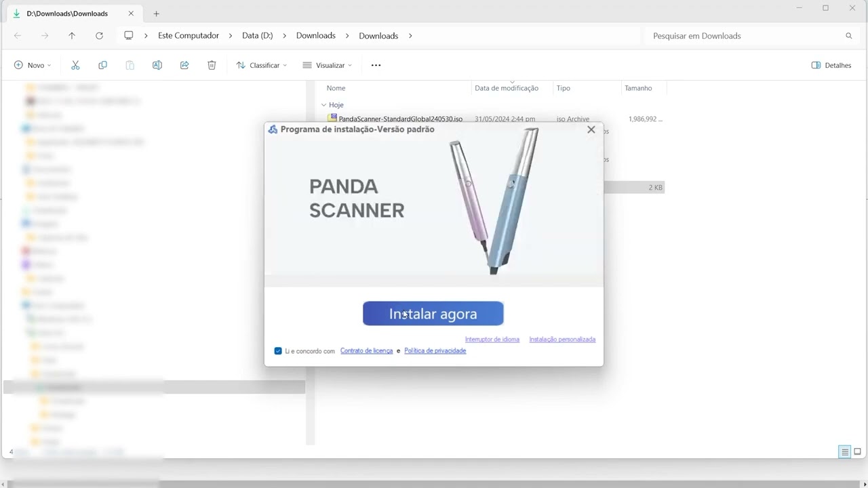
Task: Expand the chevron after Este Computador
Action: pos(230,36)
